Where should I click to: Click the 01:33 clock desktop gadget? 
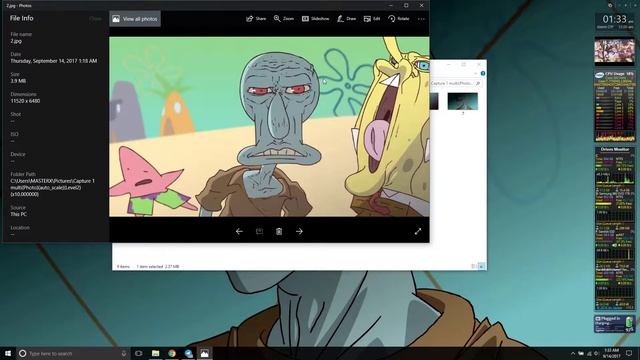point(614,21)
